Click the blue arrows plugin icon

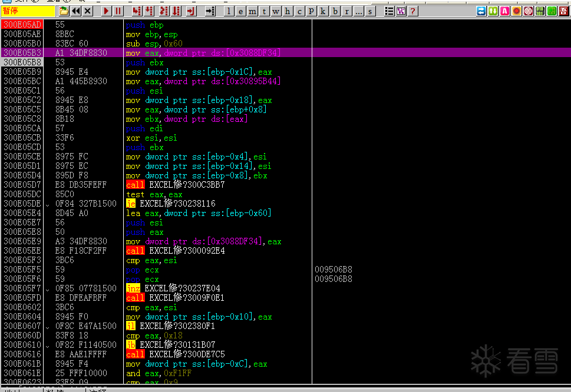(x=481, y=11)
